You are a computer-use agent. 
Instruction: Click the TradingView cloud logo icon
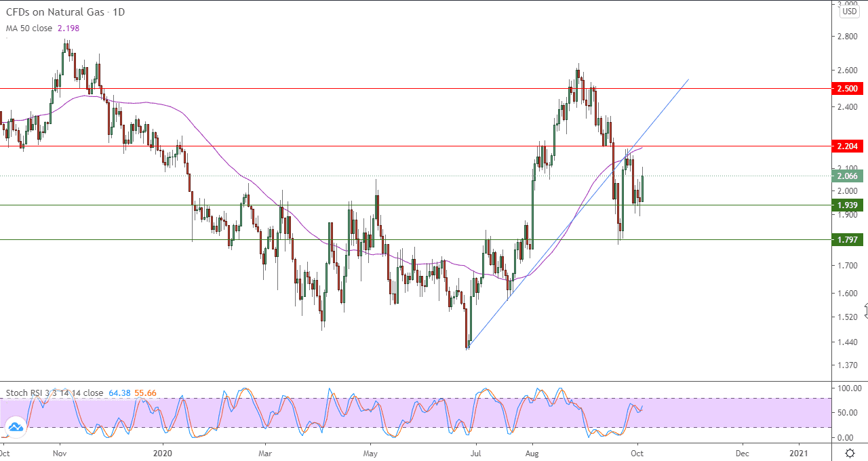pyautogui.click(x=14, y=427)
